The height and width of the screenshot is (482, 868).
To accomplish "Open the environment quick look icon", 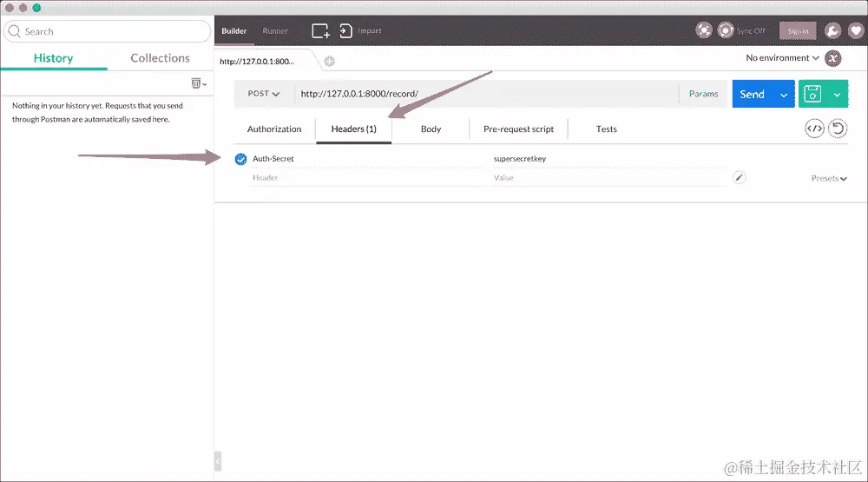I will (x=832, y=58).
